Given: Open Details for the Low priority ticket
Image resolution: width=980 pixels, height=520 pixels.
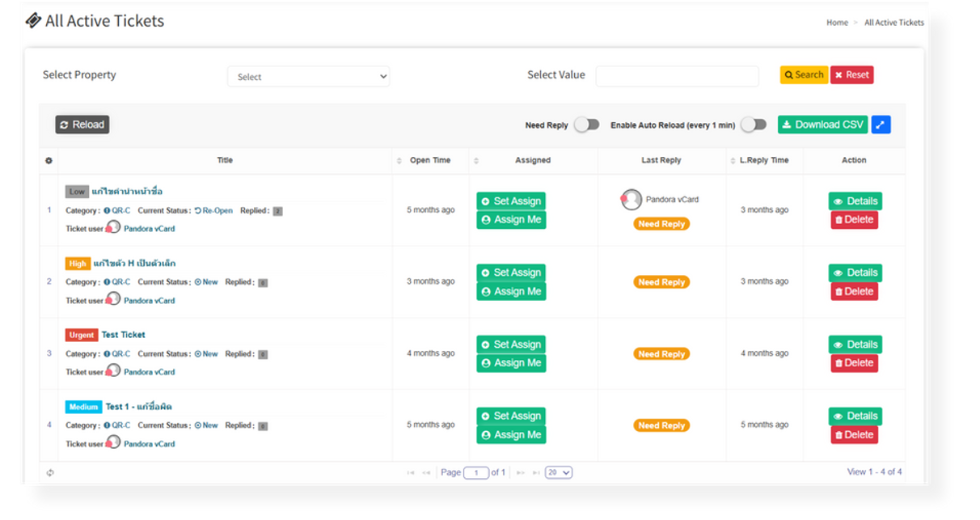Looking at the screenshot, I should pos(855,201).
